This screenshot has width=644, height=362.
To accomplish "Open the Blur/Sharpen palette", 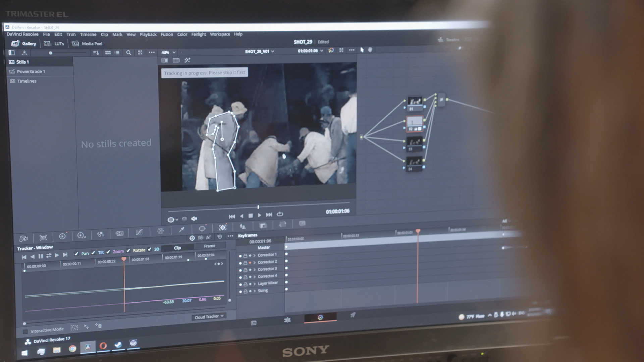I will tap(243, 227).
